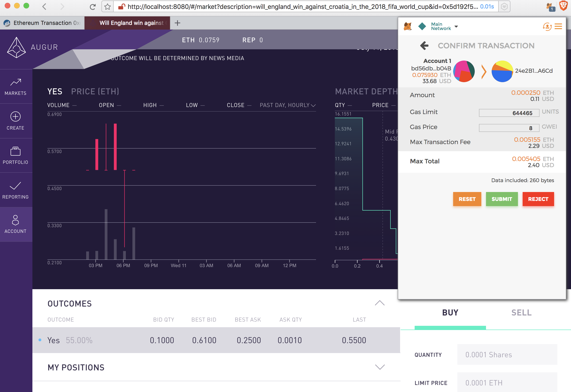This screenshot has width=571, height=392.
Task: Click the Main Network diamond icon
Action: pos(422,26)
